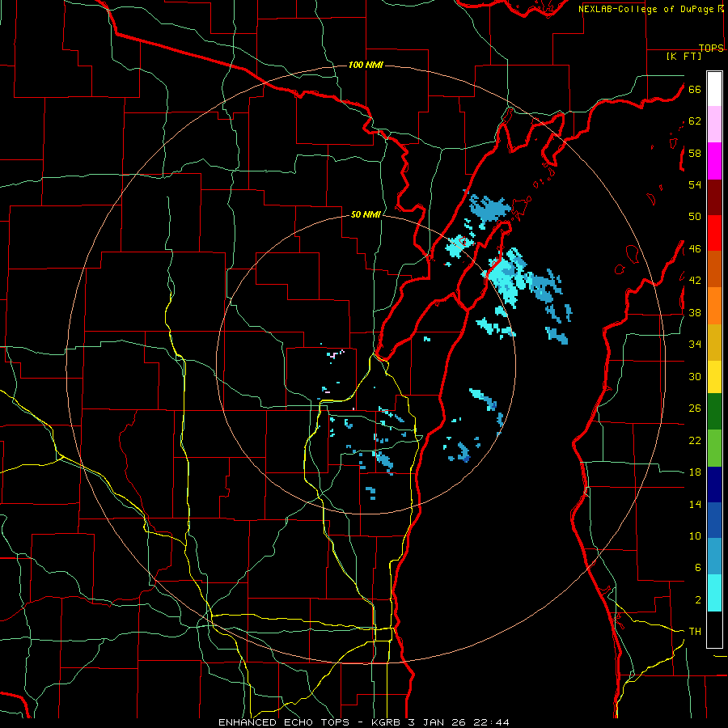Click the cyan 6 K FT legend swatch
The image size is (728, 728).
[714, 593]
